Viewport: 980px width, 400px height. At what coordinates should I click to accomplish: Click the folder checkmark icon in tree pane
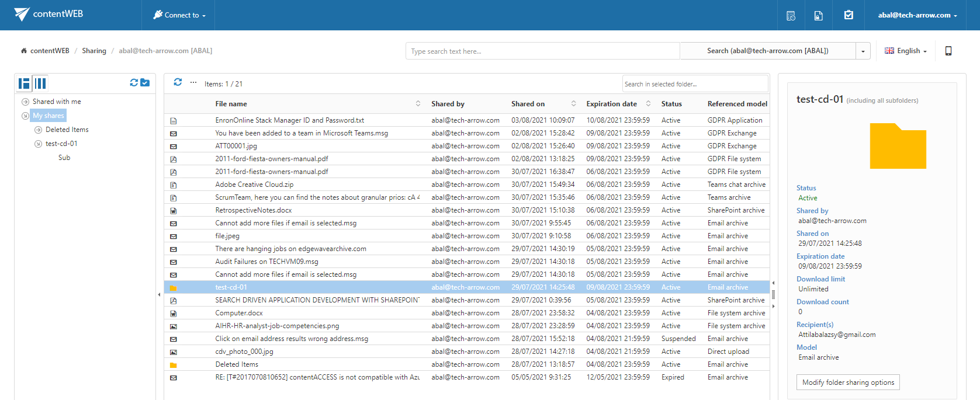tap(145, 83)
